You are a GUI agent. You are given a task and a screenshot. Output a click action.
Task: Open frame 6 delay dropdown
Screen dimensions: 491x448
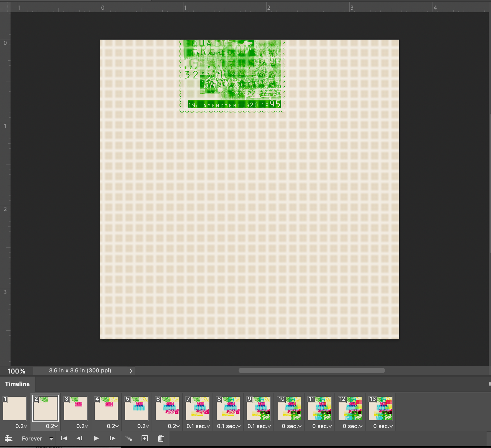[x=174, y=426]
